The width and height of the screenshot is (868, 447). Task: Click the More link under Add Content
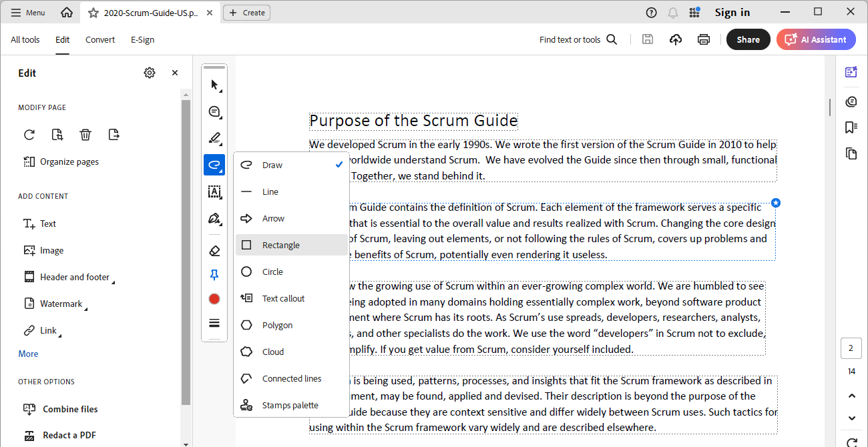click(28, 354)
